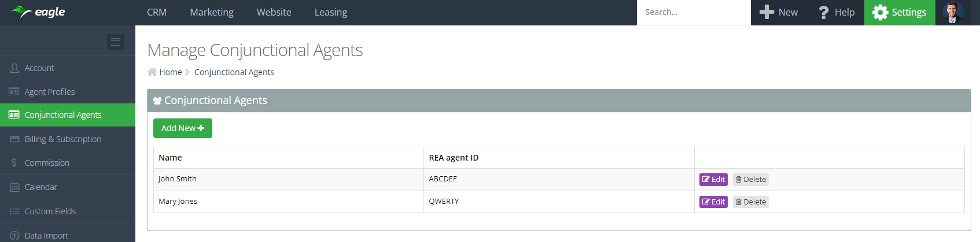Delete the Mary Jones agent

click(x=751, y=202)
